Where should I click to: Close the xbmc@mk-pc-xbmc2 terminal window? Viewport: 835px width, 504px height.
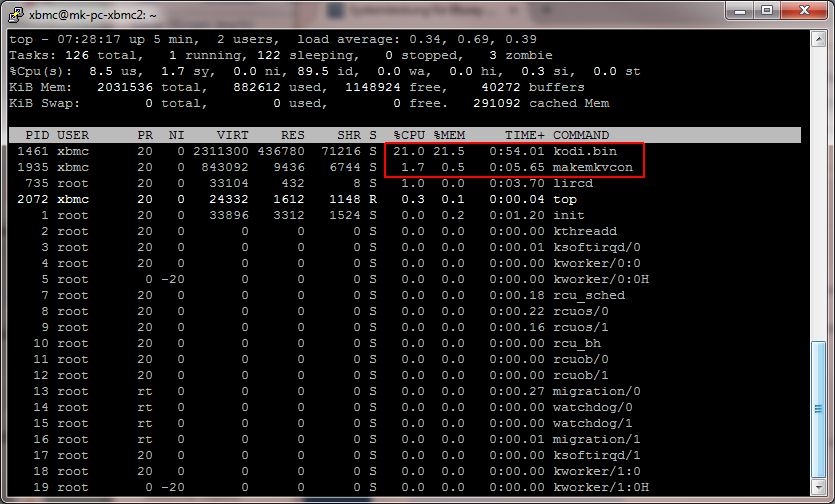tap(804, 11)
